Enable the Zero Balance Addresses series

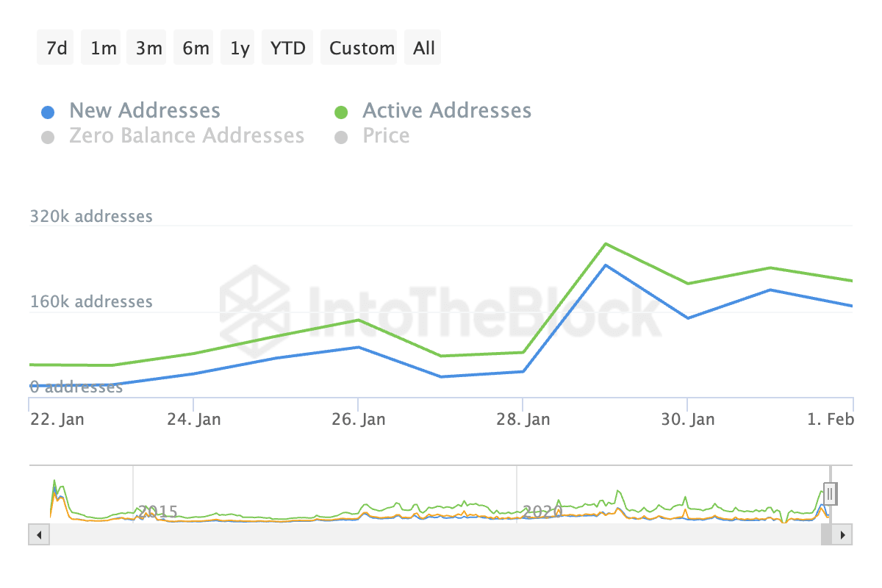(48, 135)
